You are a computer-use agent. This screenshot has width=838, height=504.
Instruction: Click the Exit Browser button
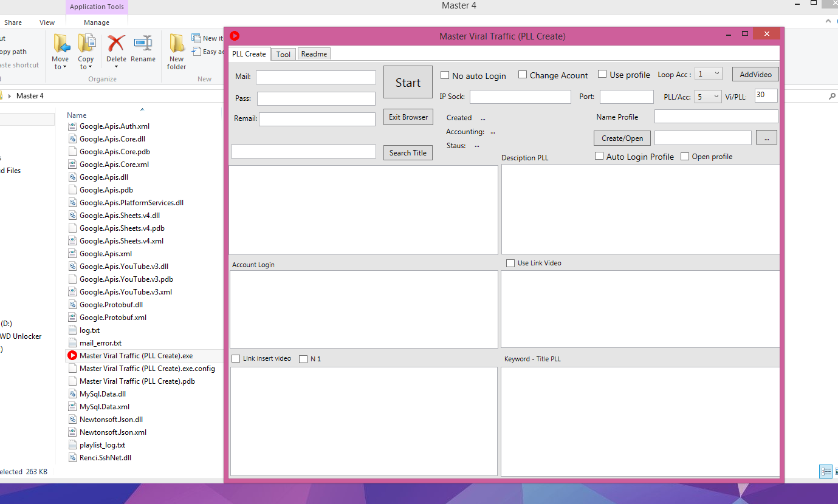tap(408, 117)
